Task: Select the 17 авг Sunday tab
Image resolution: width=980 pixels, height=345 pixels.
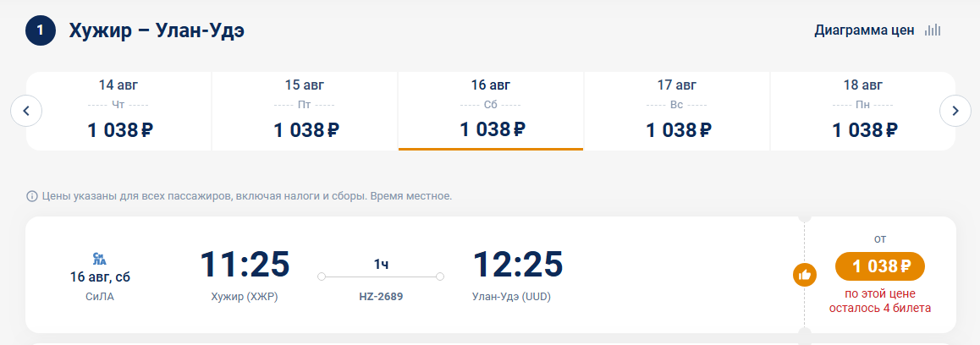Action: tap(677, 112)
